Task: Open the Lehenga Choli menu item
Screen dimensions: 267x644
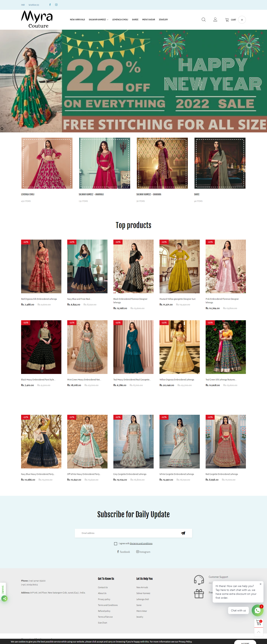Action: (120, 20)
